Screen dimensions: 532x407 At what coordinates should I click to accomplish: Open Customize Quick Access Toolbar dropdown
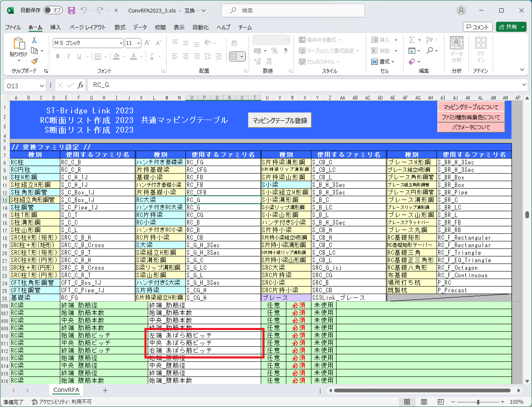[116, 10]
